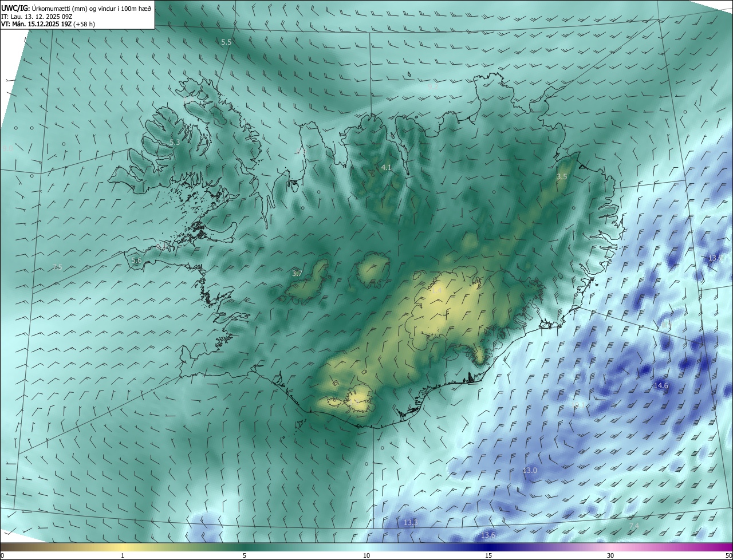This screenshot has width=733, height=560.
Task: Click the 14.6 value label over the sea to the southeast
Action: [661, 386]
